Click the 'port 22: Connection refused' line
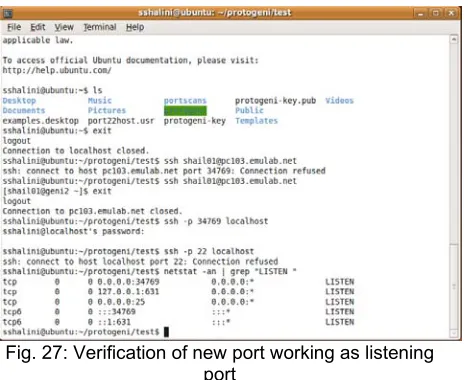468x380 pixels. 140,262
